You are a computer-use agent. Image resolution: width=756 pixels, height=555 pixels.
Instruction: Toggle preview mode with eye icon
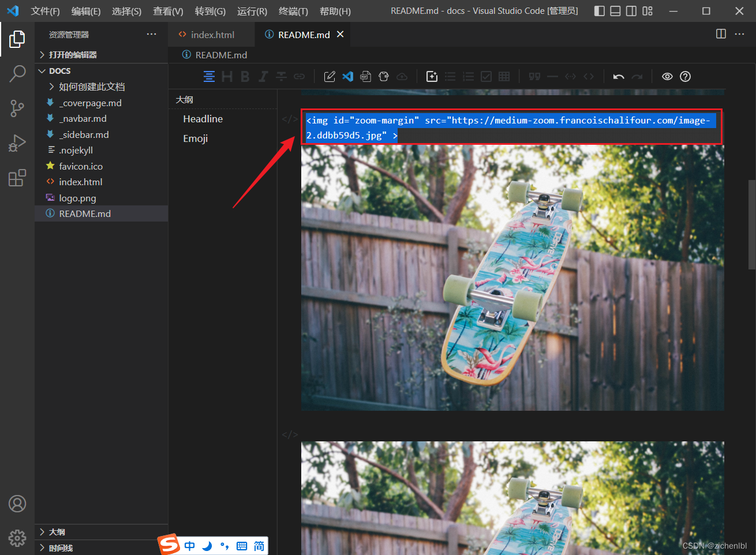click(x=667, y=77)
